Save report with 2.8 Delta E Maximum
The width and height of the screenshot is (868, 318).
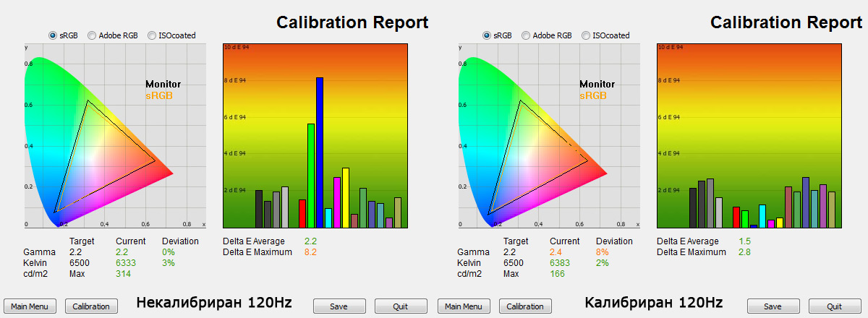point(773,306)
